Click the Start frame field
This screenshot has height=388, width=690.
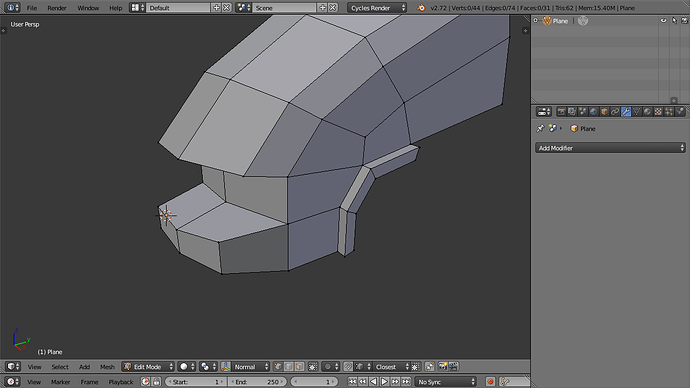coord(195,382)
